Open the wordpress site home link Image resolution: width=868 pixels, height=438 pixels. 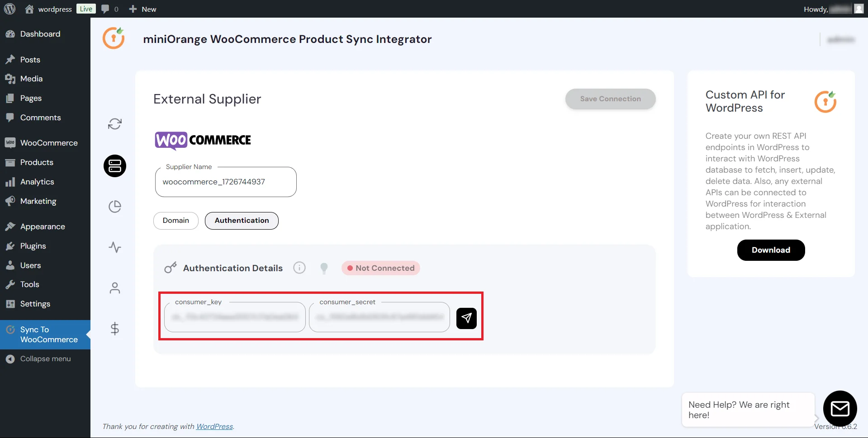[48, 9]
